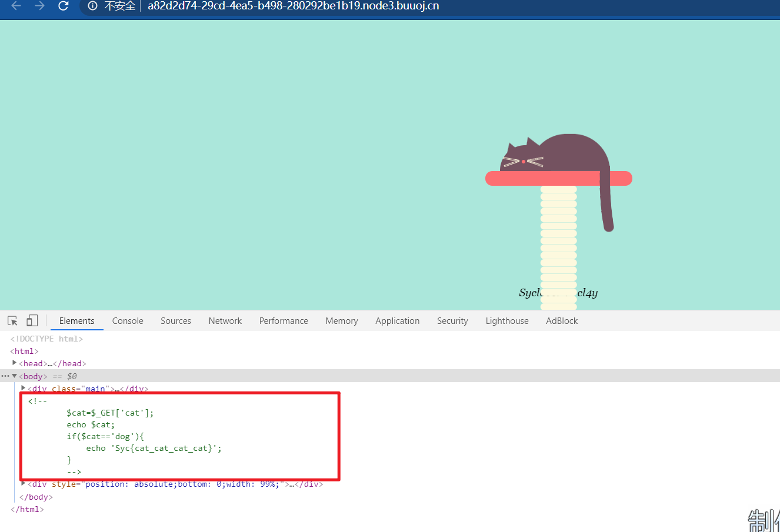
Task: Select the DOCTYPE html line
Action: (46, 339)
